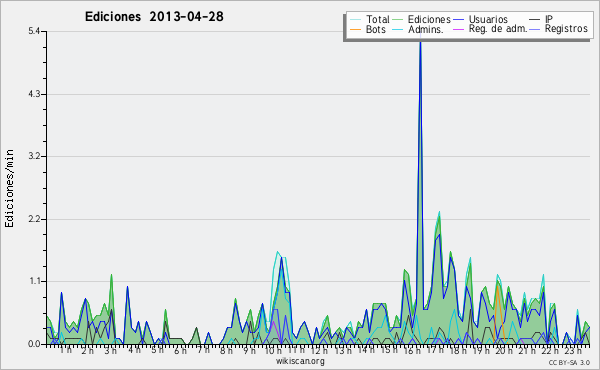The image size is (600, 370).
Task: Click the '7 h' x-axis label
Action: (x=203, y=350)
